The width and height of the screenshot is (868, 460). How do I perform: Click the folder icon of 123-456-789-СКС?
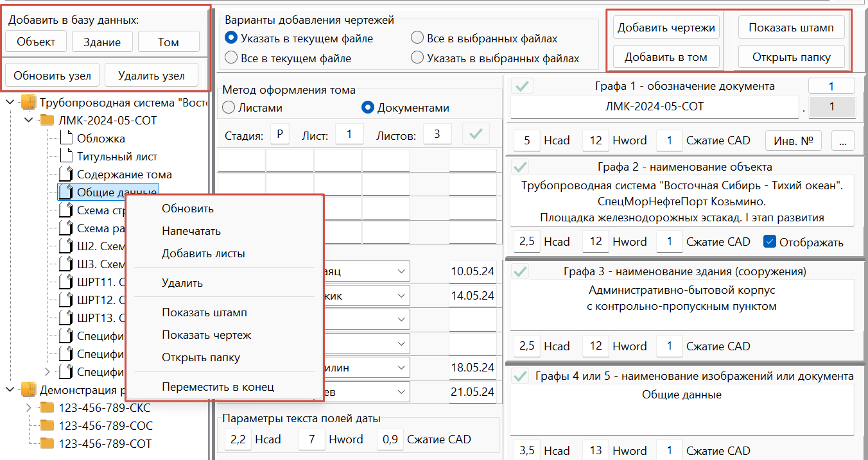tap(48, 407)
